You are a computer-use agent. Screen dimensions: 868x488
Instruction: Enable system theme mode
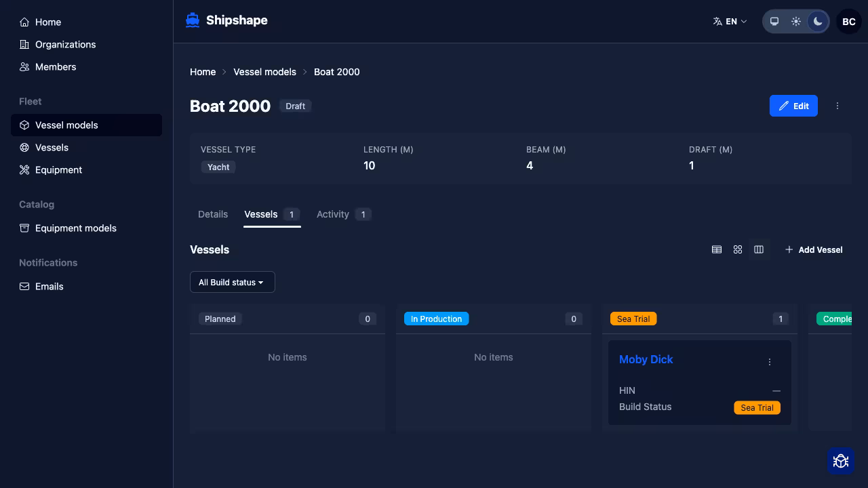(x=774, y=22)
